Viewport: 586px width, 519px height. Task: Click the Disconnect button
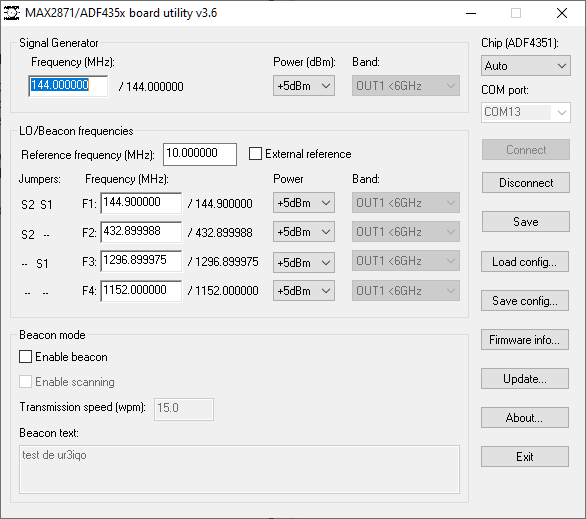(525, 182)
